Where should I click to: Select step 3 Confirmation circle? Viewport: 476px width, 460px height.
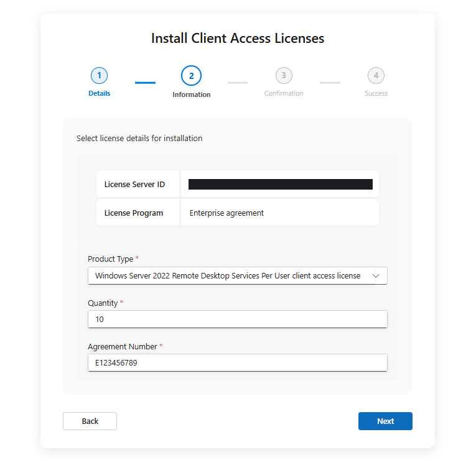click(x=284, y=75)
